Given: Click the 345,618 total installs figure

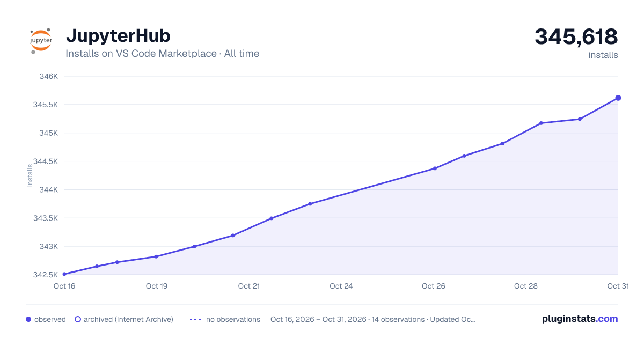Looking at the screenshot, I should [x=576, y=36].
